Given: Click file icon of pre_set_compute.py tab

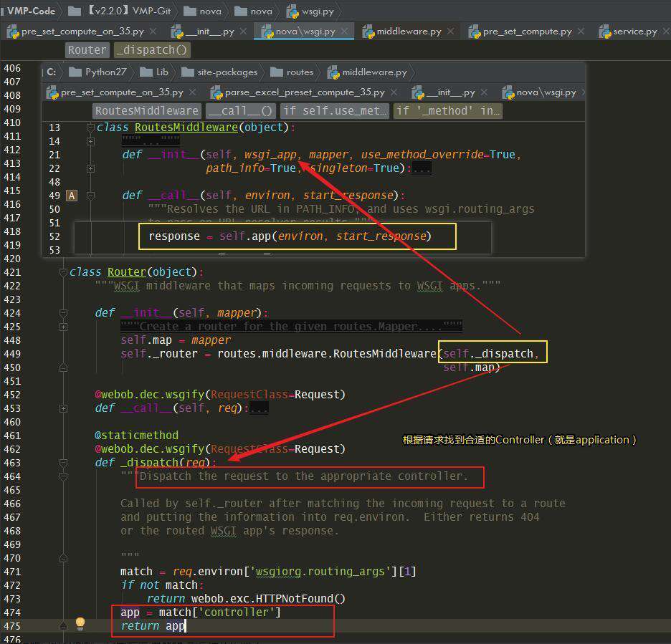Looking at the screenshot, I should tap(475, 32).
